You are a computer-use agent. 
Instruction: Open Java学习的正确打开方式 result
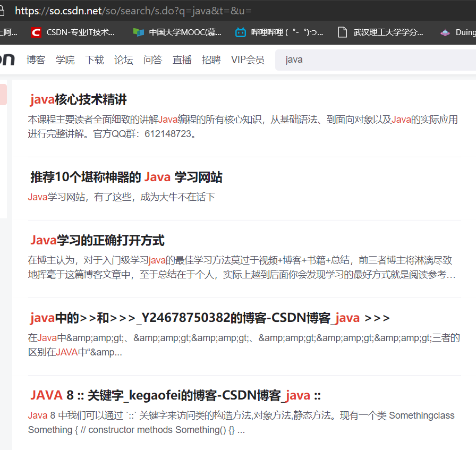pyautogui.click(x=97, y=240)
